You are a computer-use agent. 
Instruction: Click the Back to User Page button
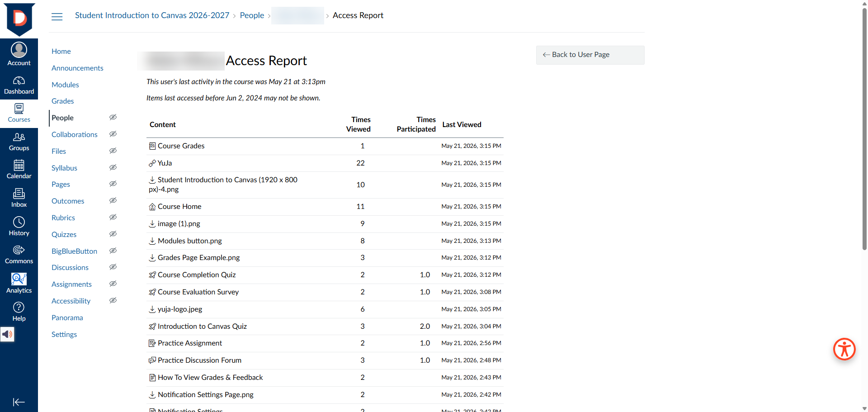(590, 55)
